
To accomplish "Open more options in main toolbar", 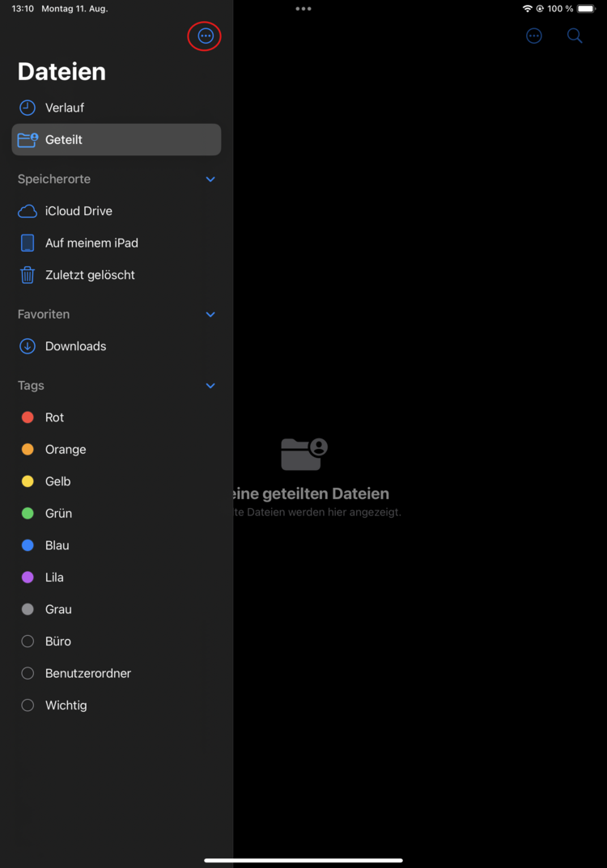I will point(534,36).
